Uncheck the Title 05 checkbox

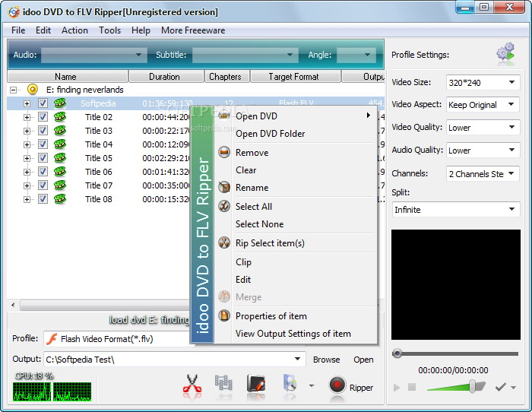[x=43, y=158]
